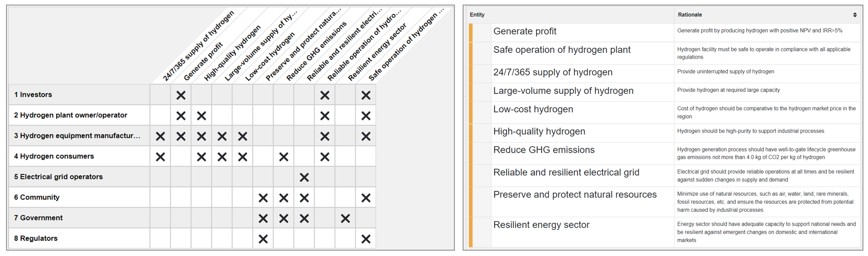Toggle empty Electrical grid operators cell under Low-cost hydrogen
This screenshot has height=256, width=868.
243,177
